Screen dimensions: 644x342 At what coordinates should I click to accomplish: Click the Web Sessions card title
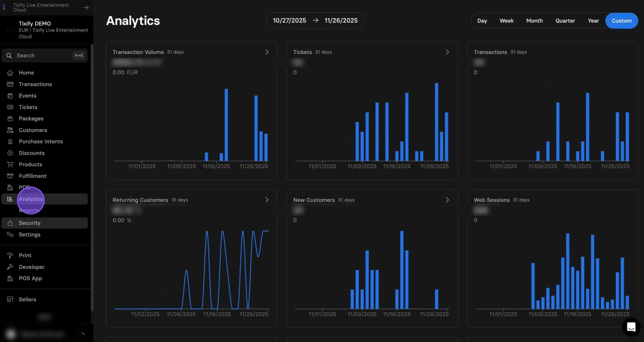pos(492,200)
